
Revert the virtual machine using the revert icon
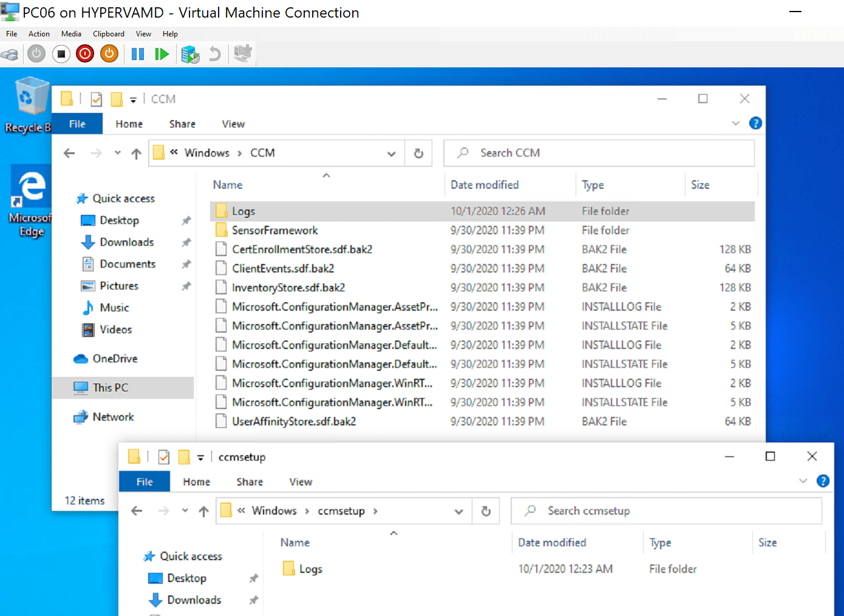tap(214, 54)
